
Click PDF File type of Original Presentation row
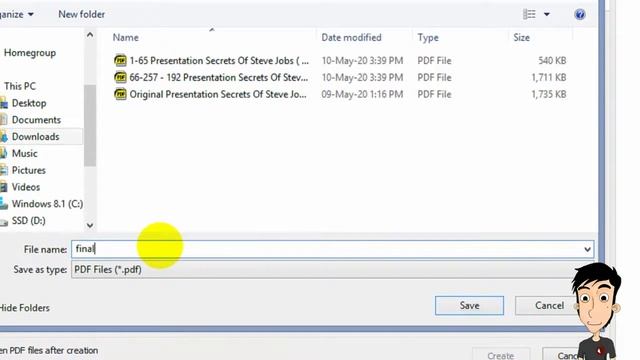434,94
